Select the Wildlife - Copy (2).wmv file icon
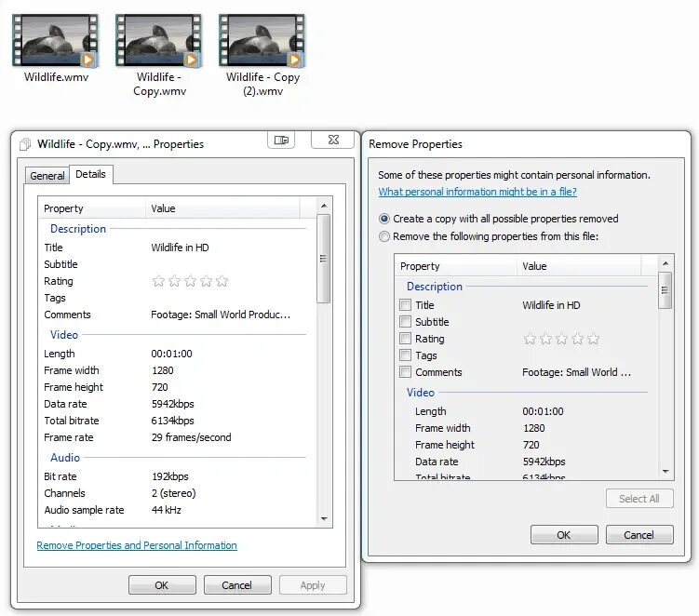The image size is (699, 616). tap(262, 41)
